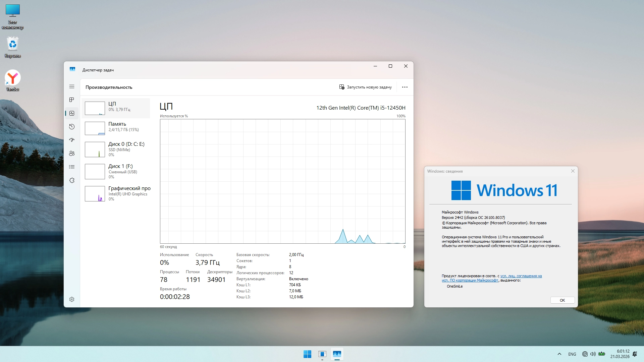Open the Startup apps sidebar icon

point(72,140)
